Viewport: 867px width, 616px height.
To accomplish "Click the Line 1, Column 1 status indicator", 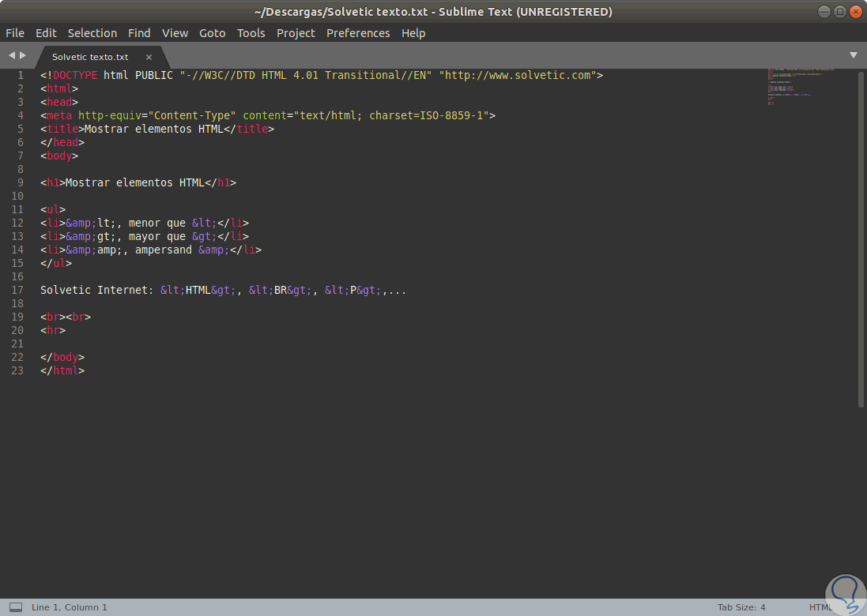I will [70, 607].
